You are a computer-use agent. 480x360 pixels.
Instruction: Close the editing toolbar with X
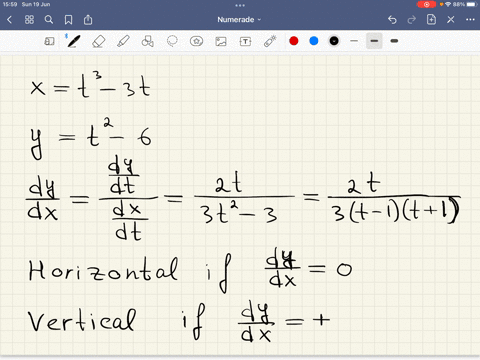(451, 20)
